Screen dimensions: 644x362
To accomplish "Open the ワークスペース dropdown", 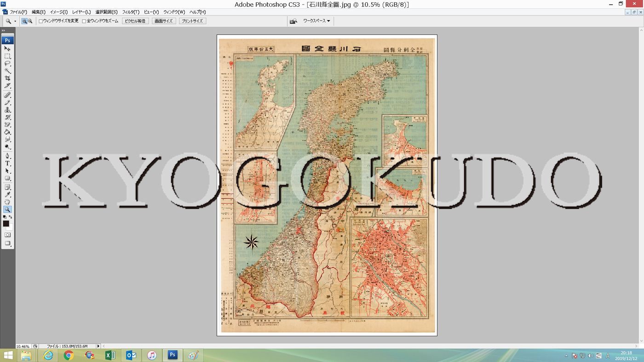I will 316,21.
